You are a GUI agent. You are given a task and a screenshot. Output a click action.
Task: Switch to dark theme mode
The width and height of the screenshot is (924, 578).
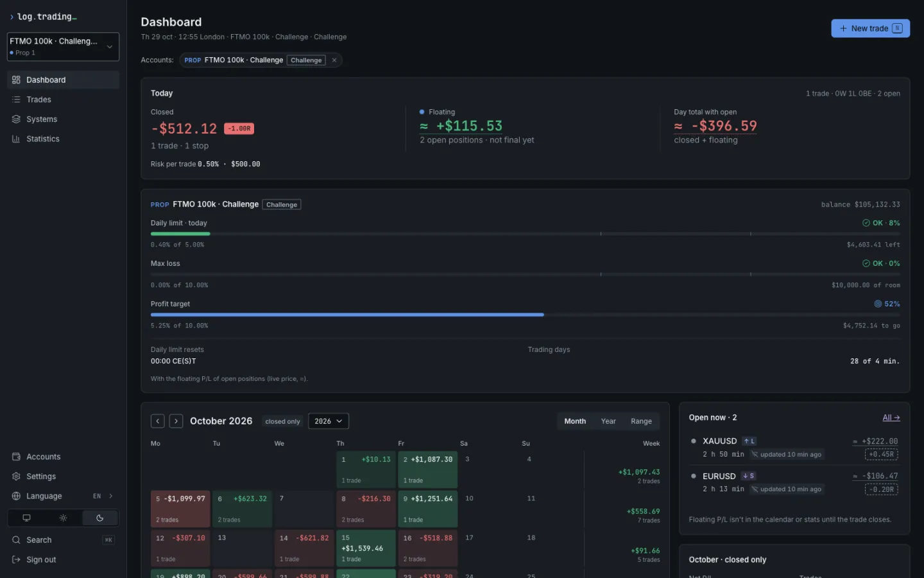coord(99,518)
